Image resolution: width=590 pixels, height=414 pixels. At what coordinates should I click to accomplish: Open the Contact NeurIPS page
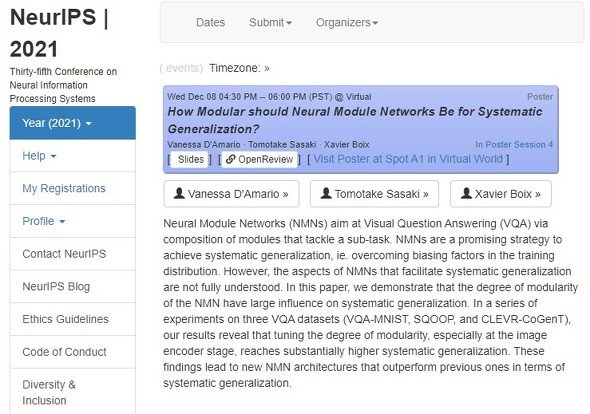click(x=73, y=254)
